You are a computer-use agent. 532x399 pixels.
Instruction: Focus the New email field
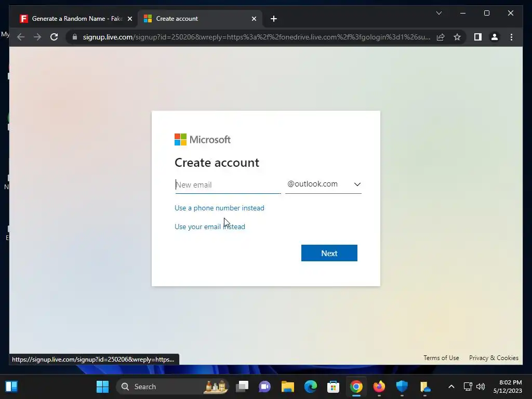pos(228,185)
